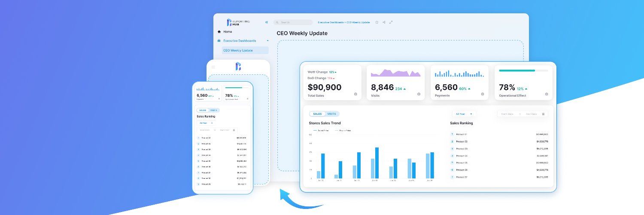
Task: Click the calendar icon on the front phone
Action: [x=234, y=130]
